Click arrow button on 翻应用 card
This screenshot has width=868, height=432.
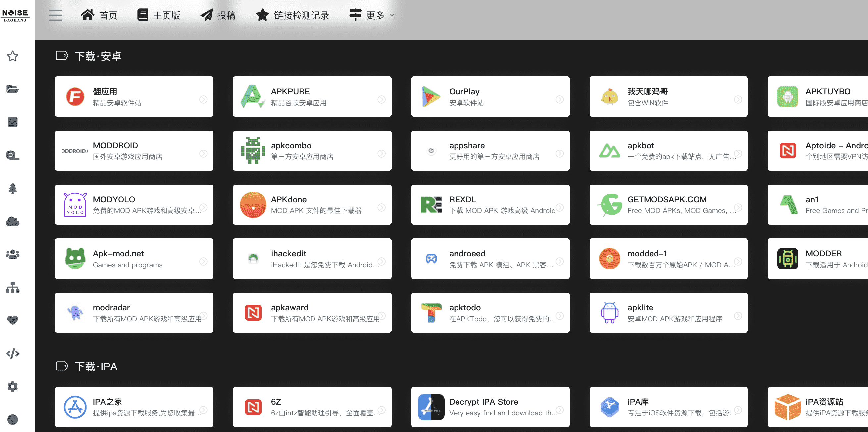203,99
